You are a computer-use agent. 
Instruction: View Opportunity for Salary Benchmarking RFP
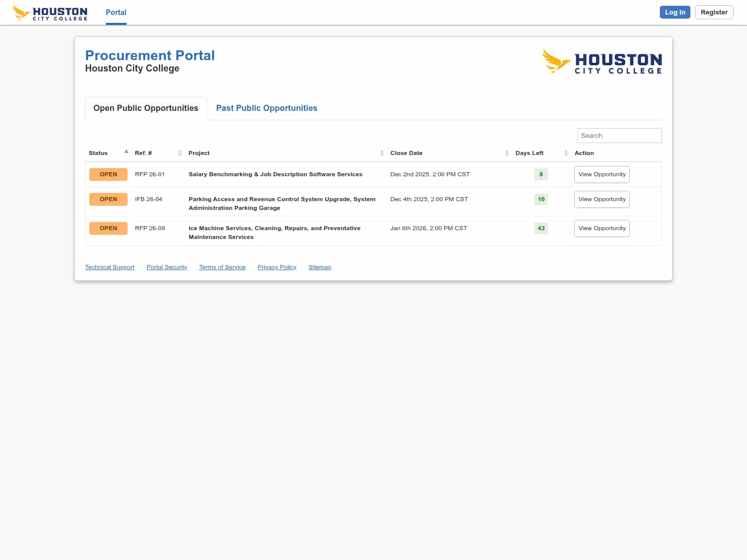[602, 175]
